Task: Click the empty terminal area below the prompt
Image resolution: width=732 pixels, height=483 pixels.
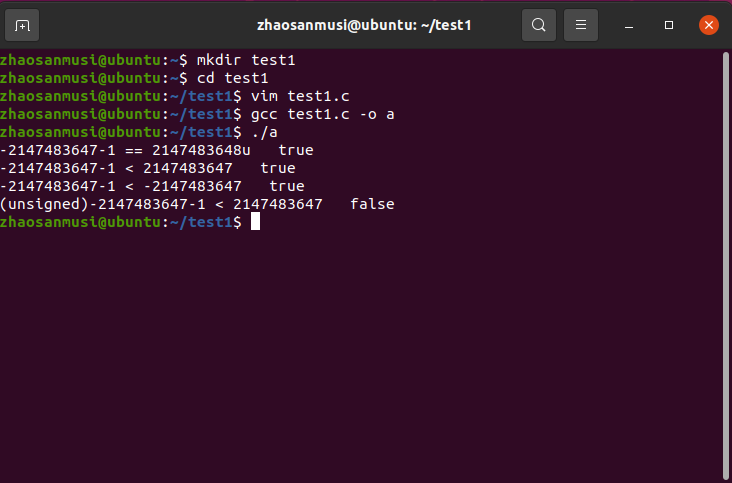Action: (x=359, y=355)
